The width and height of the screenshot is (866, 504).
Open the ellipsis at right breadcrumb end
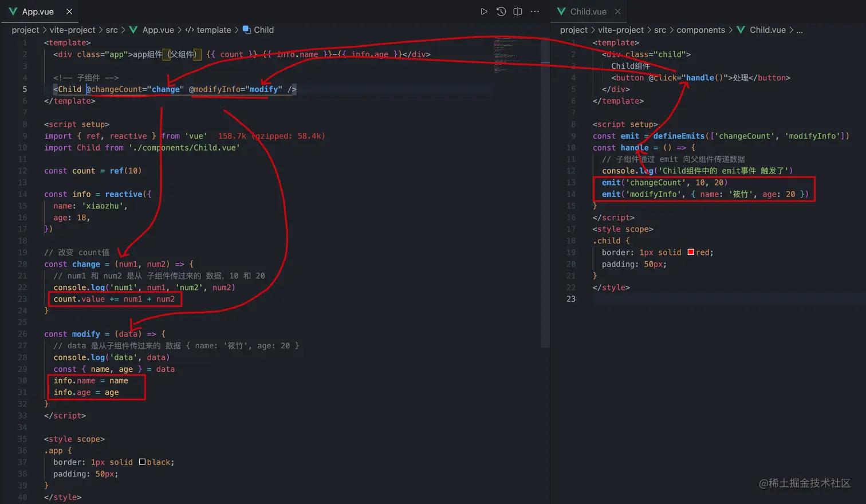[800, 30]
